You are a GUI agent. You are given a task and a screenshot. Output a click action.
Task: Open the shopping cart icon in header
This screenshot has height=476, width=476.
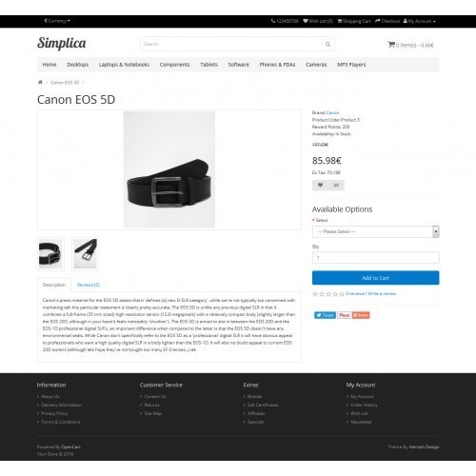point(391,45)
